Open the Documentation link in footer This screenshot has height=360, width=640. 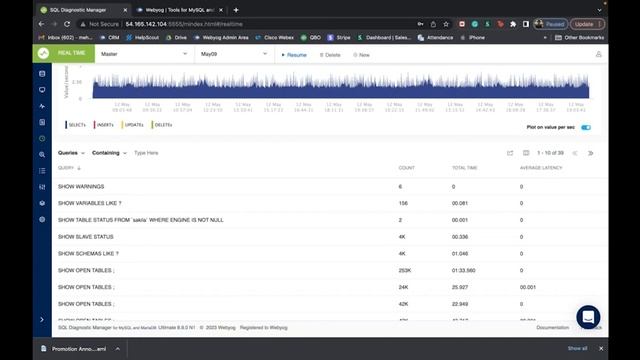click(x=552, y=328)
